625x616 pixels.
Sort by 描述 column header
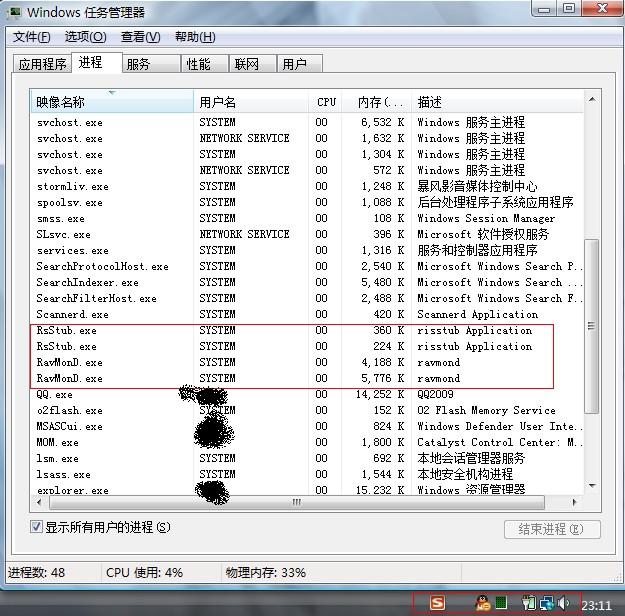coord(497,102)
